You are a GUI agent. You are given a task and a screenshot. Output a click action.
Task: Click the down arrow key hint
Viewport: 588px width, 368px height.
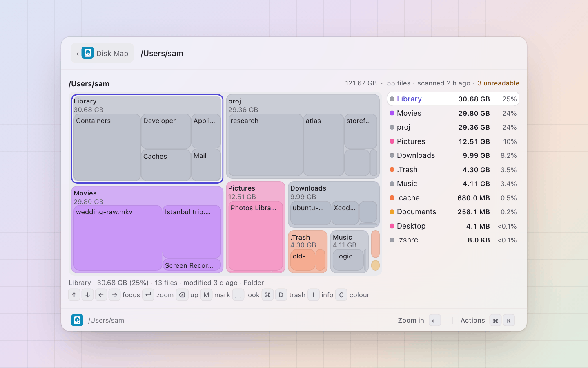point(87,295)
